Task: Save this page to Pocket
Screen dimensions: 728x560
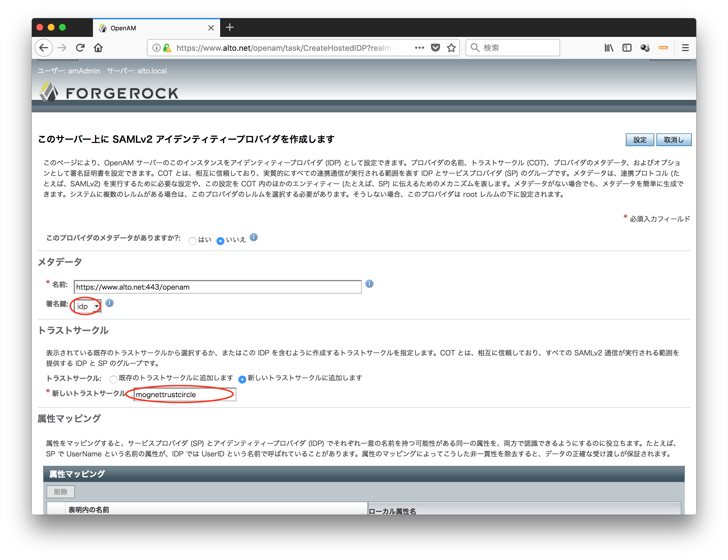Action: coord(435,48)
